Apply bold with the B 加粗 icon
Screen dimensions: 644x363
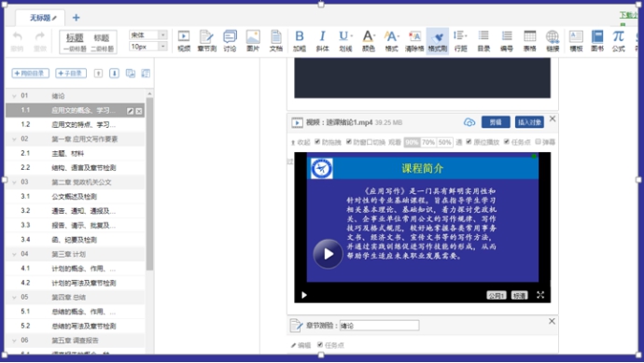click(x=300, y=41)
